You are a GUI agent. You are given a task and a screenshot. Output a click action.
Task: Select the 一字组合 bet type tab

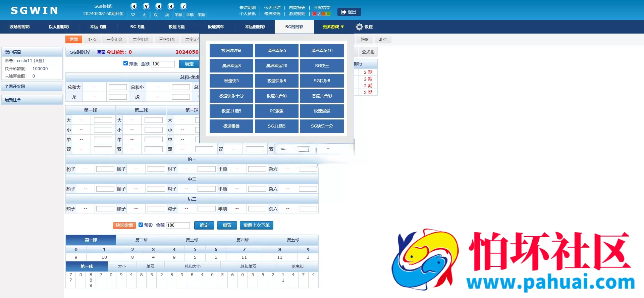tap(115, 40)
